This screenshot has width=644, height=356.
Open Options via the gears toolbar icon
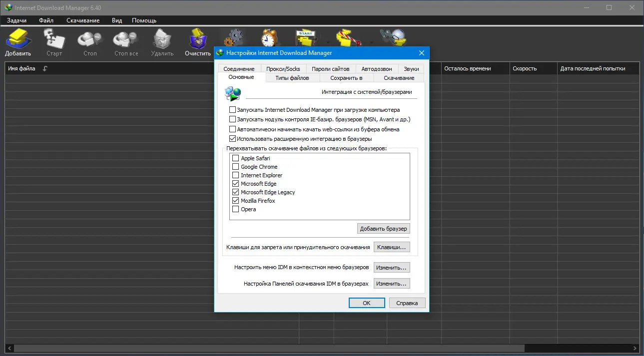[233, 37]
